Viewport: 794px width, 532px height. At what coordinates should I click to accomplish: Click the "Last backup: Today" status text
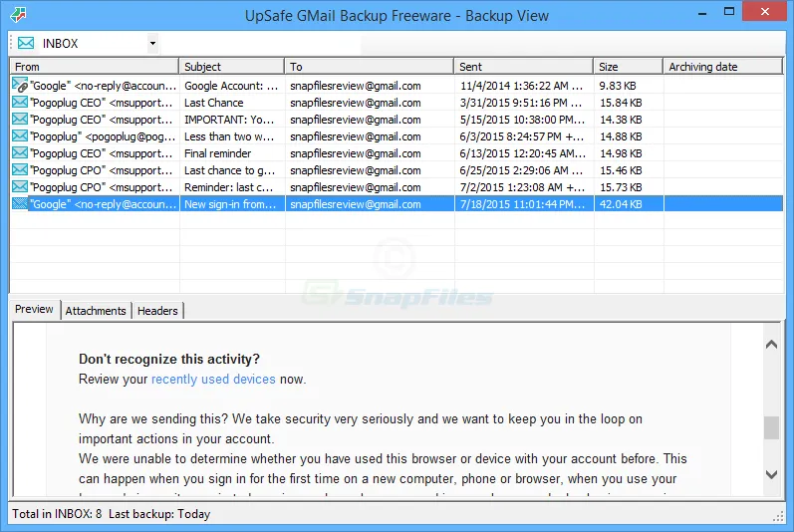coord(159,514)
